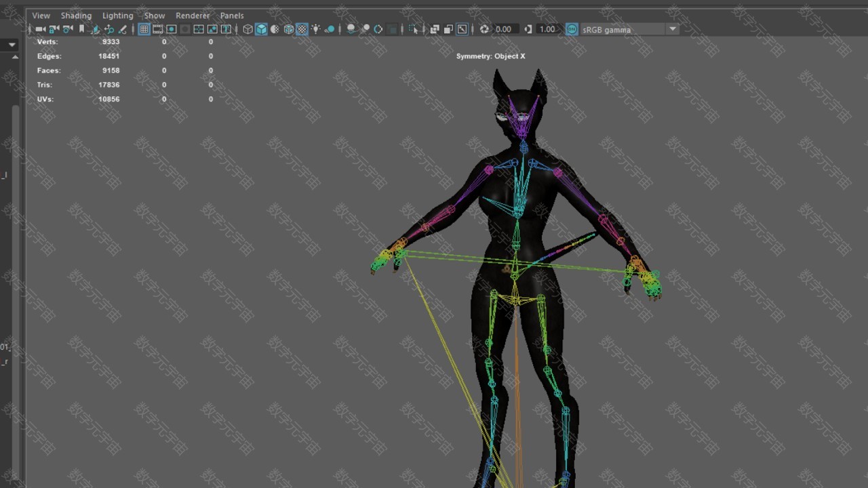This screenshot has height=488, width=868.
Task: Open the Lighting menu
Action: (117, 16)
